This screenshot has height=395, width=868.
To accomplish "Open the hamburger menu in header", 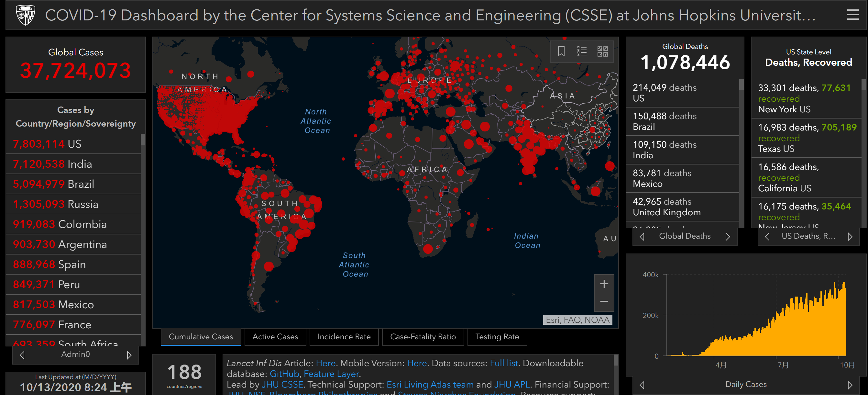I will point(852,15).
